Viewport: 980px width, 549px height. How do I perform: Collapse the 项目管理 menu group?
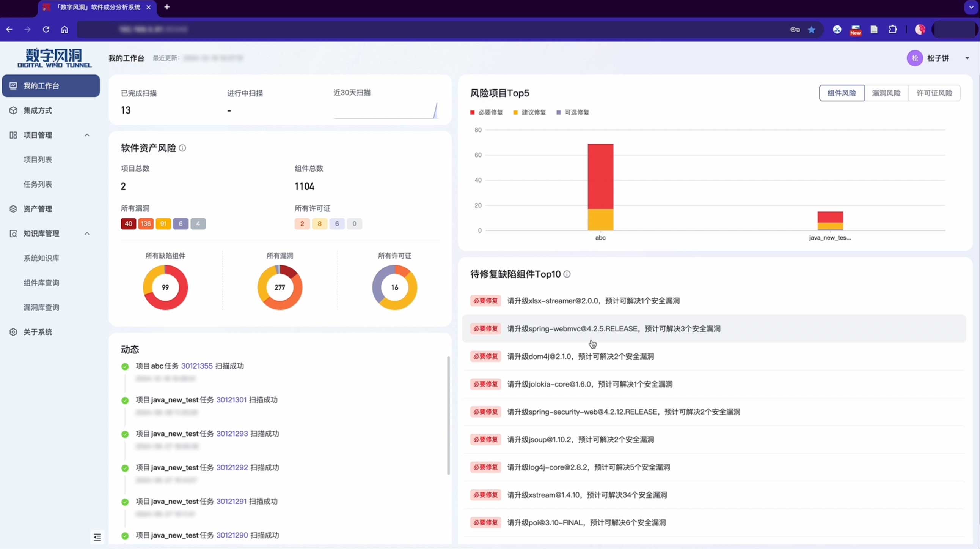[87, 135]
